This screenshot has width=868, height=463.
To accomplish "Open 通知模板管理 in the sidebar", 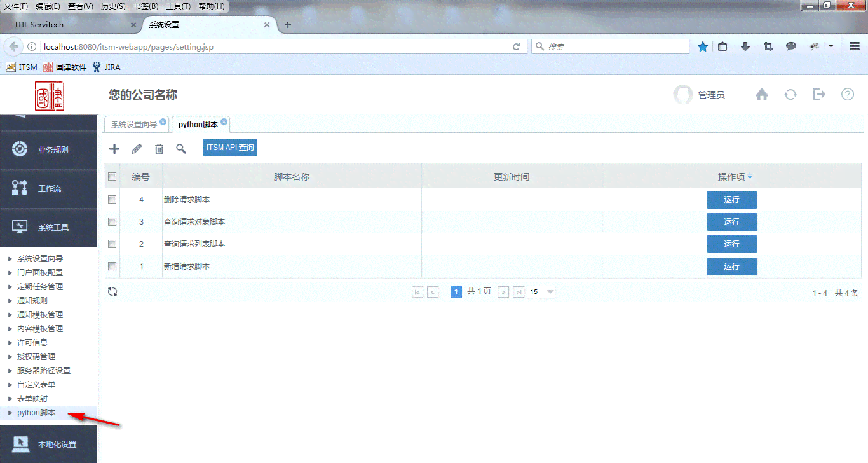I will [x=39, y=315].
